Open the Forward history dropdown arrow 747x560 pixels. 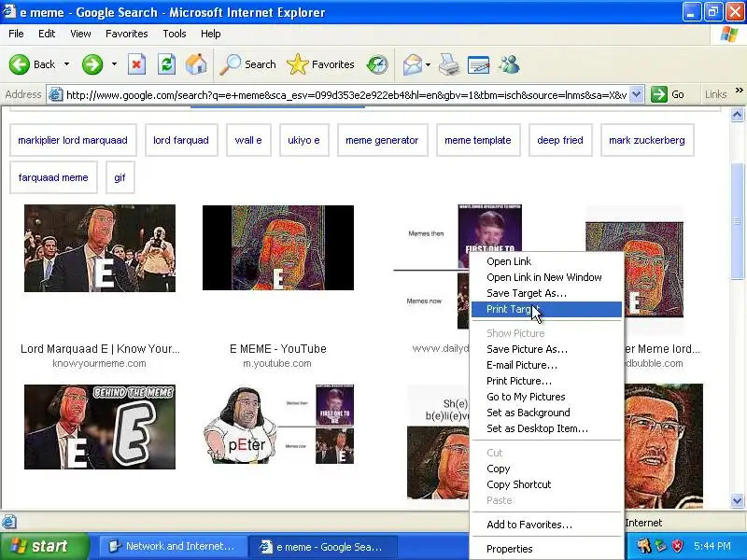point(114,64)
